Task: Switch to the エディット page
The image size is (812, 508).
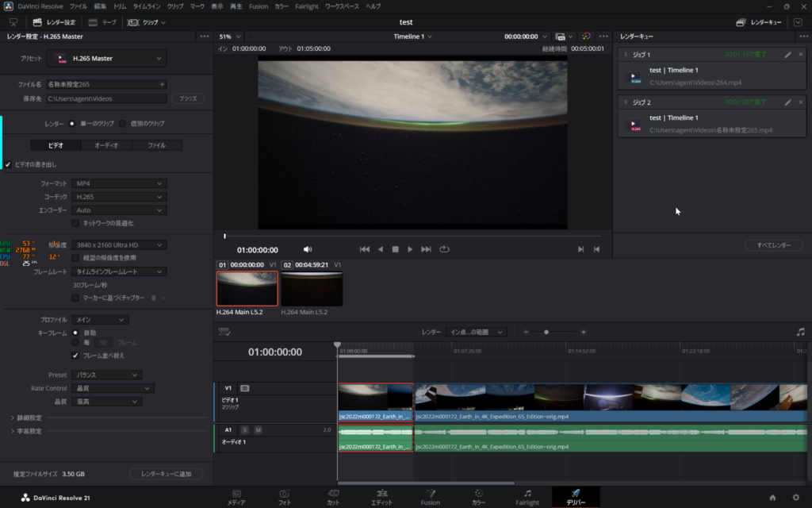Action: [x=382, y=497]
